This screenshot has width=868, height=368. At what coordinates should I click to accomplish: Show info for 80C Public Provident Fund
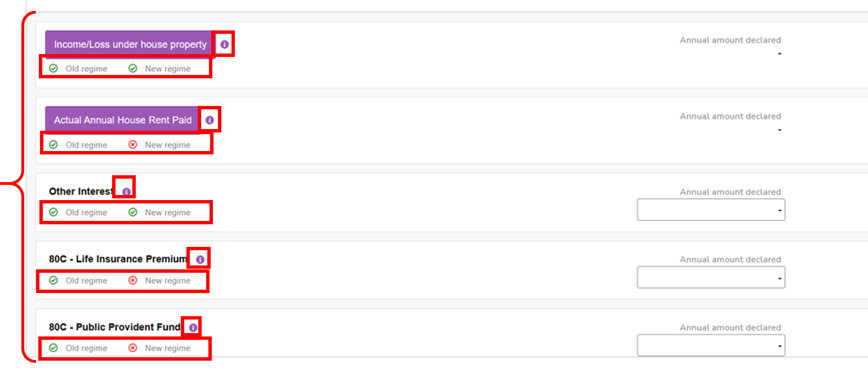point(193,327)
